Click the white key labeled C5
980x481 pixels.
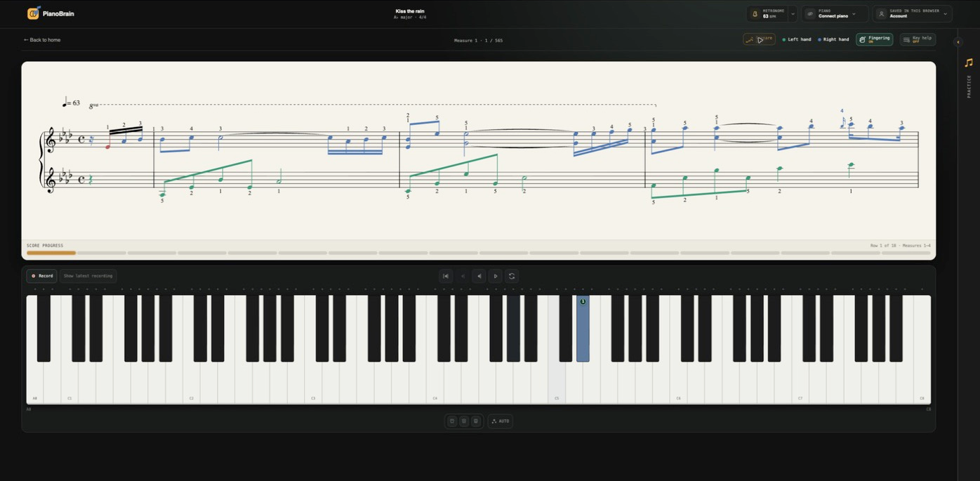pyautogui.click(x=557, y=383)
